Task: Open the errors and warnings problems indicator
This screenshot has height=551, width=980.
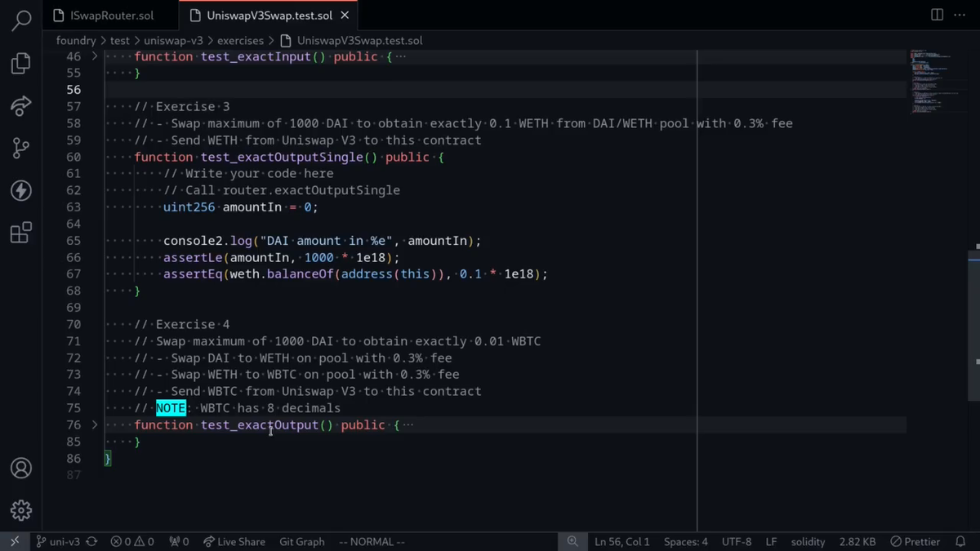Action: click(132, 541)
